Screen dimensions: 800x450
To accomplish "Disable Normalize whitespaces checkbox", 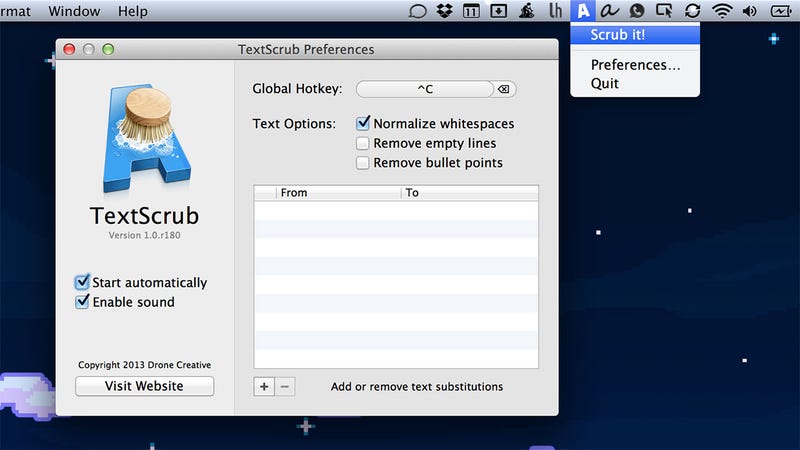I will 363,123.
